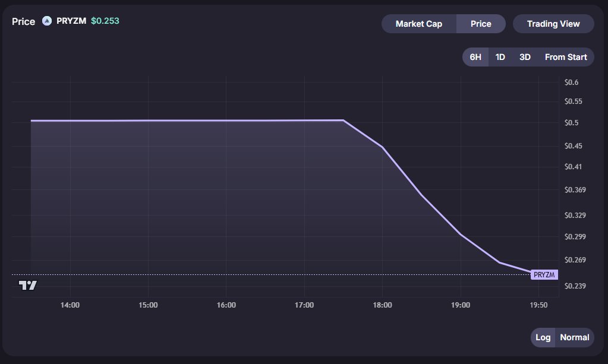Click the PRYZM token logo icon
The image size is (608, 364).
coord(47,21)
